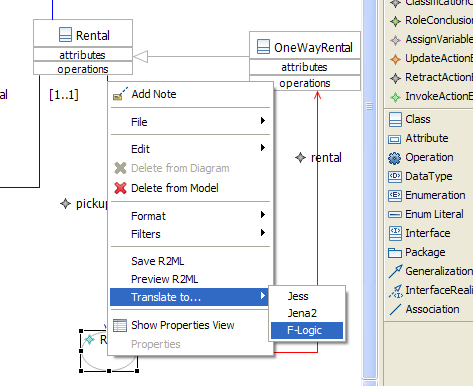This screenshot has width=473, height=386.
Task: Click the Class label in palette
Action: (x=418, y=119)
